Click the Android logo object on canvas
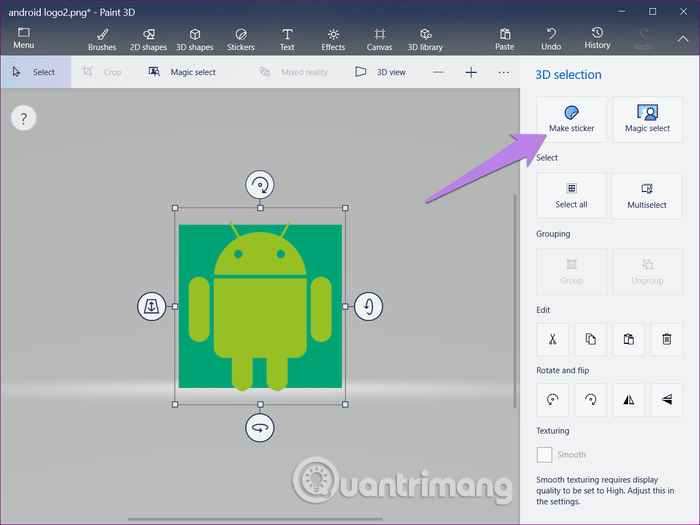The height and width of the screenshot is (525, 700). point(260,306)
